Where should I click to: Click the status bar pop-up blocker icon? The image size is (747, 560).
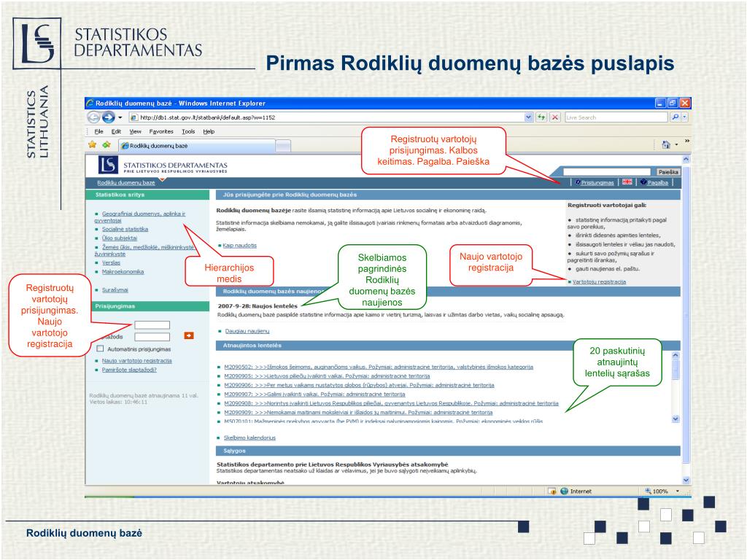(552, 491)
